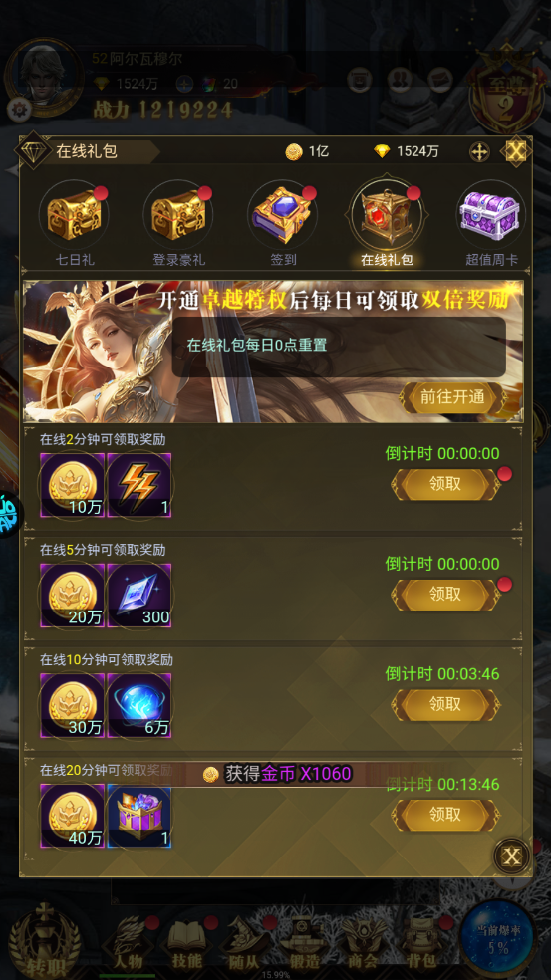
Task: Close the 在线礼包 panel with top X
Action: point(515,151)
